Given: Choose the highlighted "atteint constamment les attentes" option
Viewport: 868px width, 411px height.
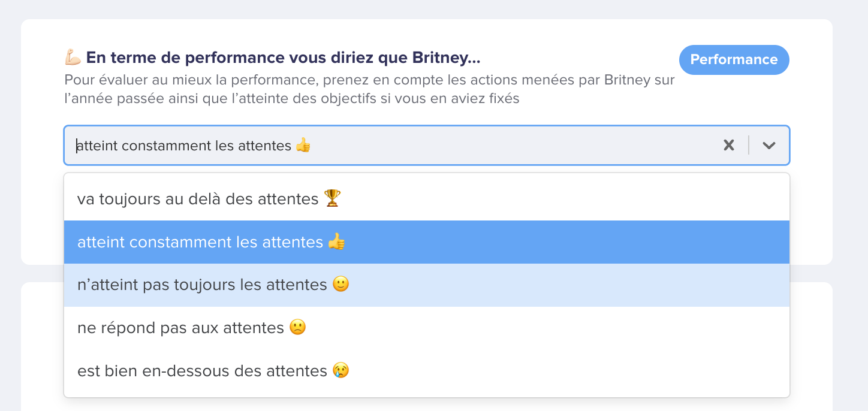Looking at the screenshot, I should pyautogui.click(x=427, y=242).
